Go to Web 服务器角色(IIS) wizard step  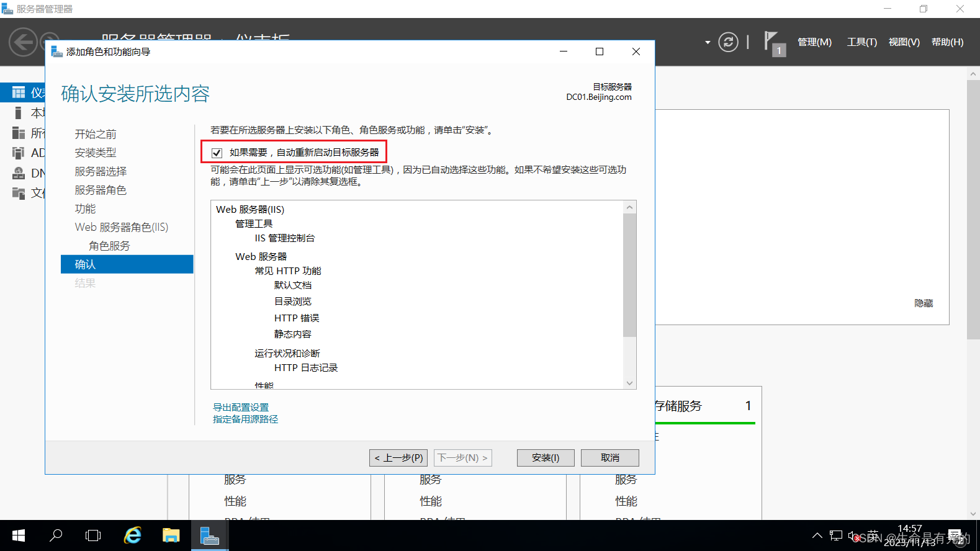(122, 227)
